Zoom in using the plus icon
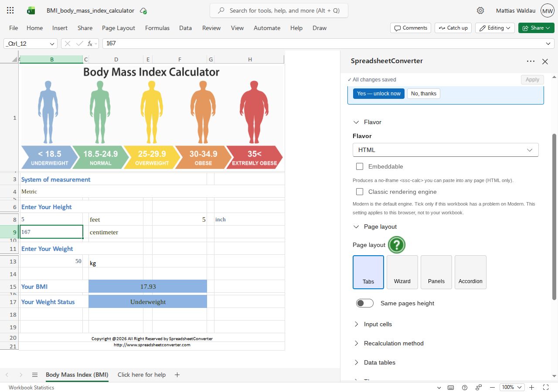 [532, 387]
